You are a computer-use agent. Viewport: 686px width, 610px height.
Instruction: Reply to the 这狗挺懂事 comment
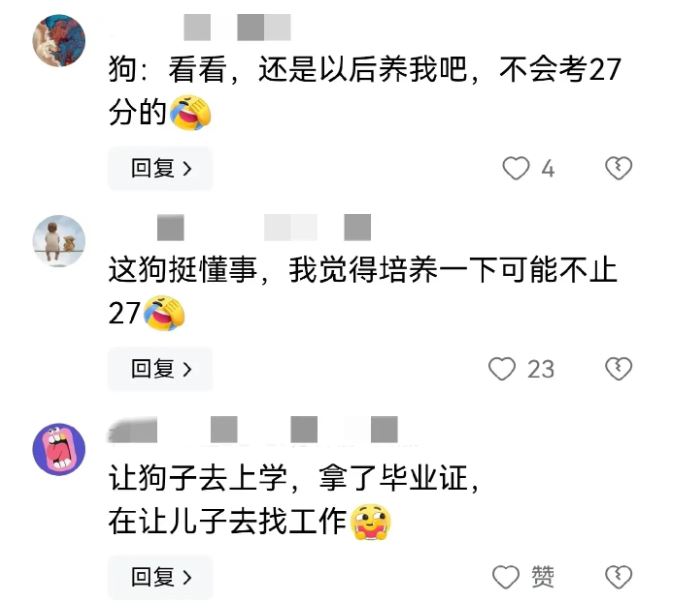[160, 369]
